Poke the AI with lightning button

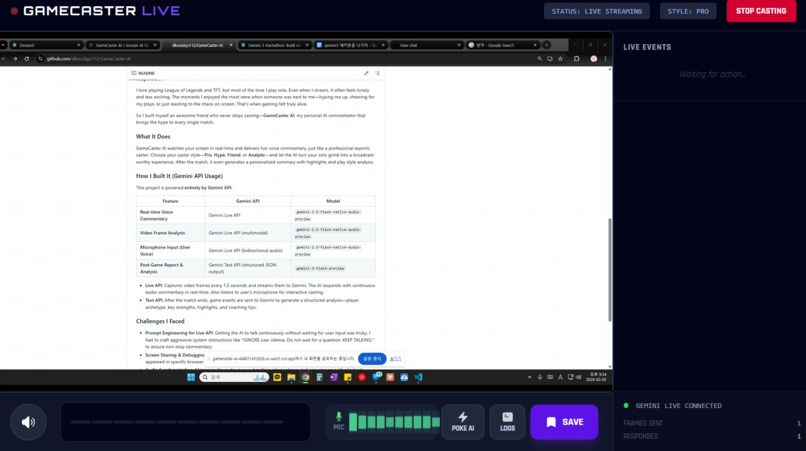click(x=463, y=422)
